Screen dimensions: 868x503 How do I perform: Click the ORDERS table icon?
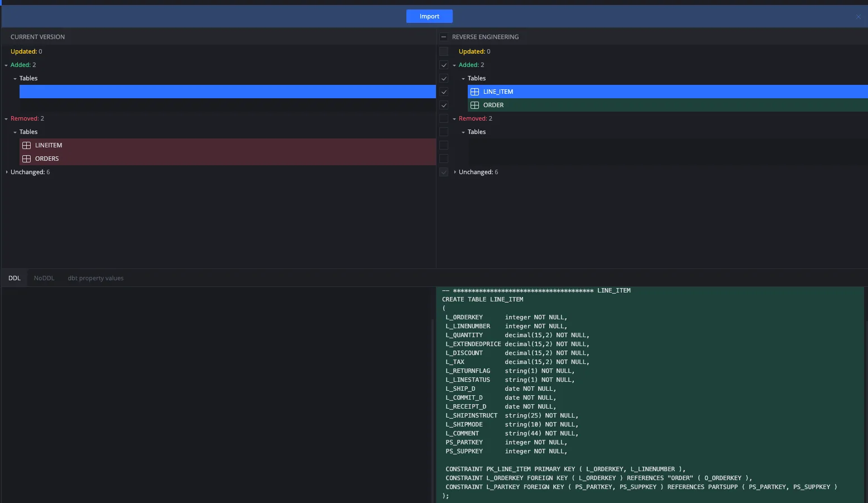point(26,159)
